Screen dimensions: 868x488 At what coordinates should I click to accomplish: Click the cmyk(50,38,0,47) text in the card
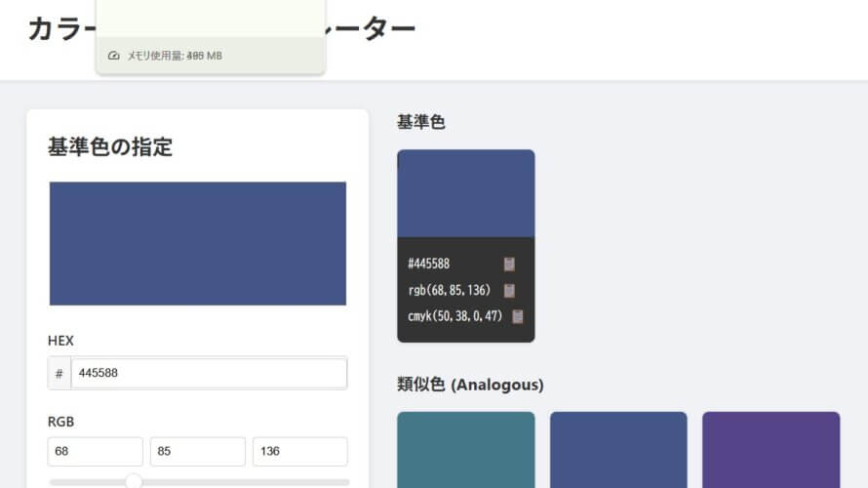pyautogui.click(x=454, y=316)
